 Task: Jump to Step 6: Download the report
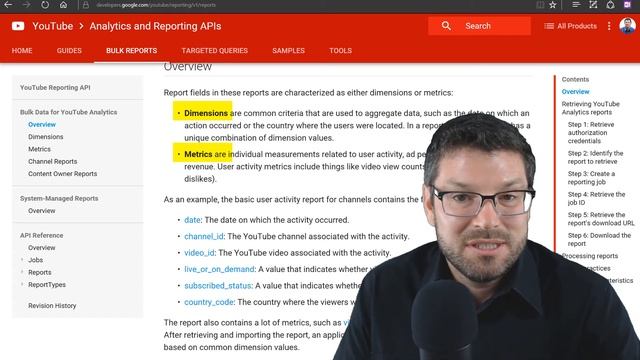tap(599, 240)
